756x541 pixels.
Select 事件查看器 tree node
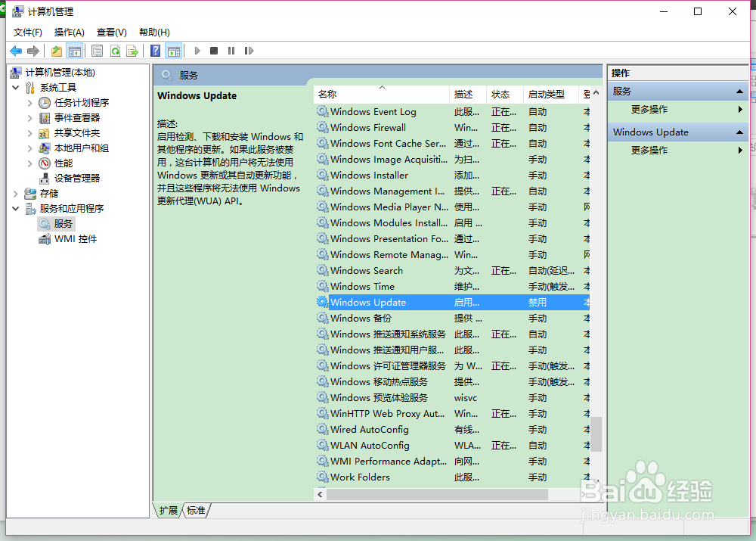click(x=77, y=118)
